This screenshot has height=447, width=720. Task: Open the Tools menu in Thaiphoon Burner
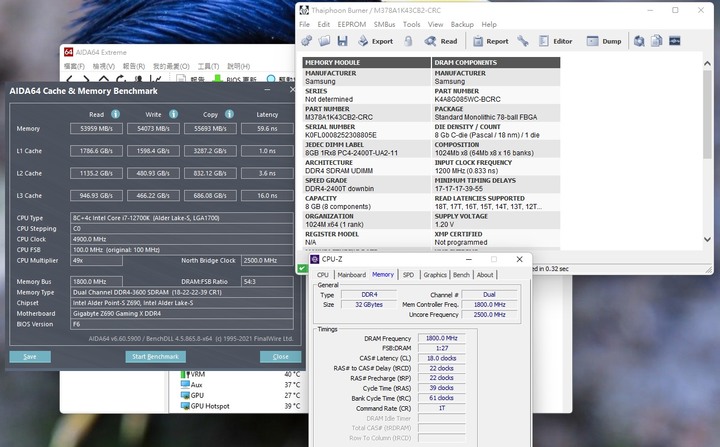pyautogui.click(x=411, y=24)
